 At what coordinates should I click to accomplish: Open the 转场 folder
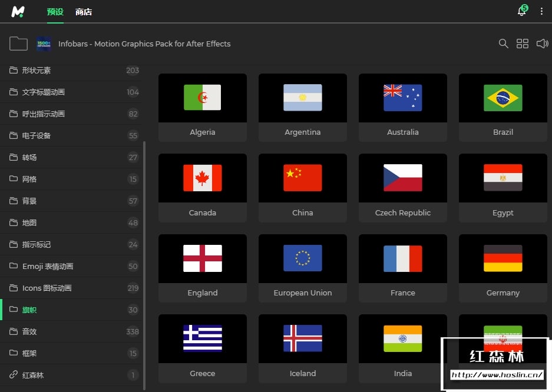pyautogui.click(x=71, y=158)
